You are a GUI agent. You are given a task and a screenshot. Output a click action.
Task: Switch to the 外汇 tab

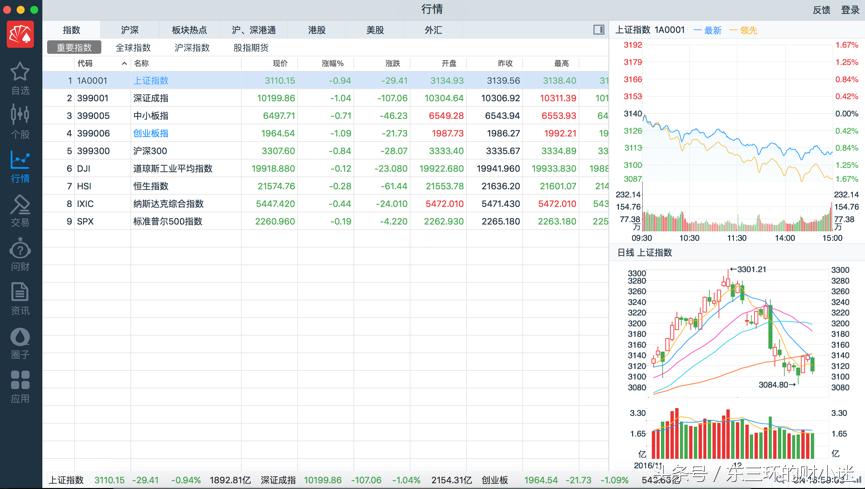pyautogui.click(x=434, y=30)
